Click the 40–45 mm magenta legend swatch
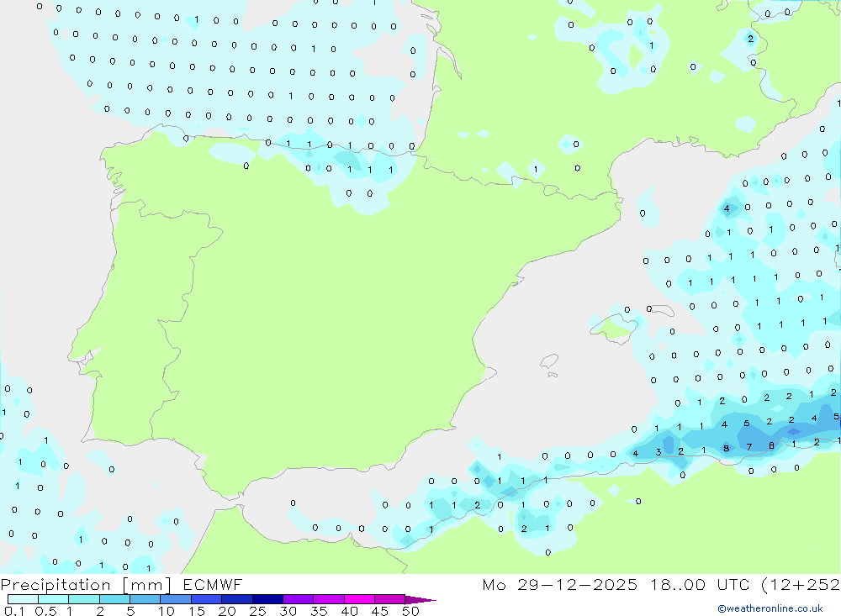The width and height of the screenshot is (841, 616). click(359, 599)
